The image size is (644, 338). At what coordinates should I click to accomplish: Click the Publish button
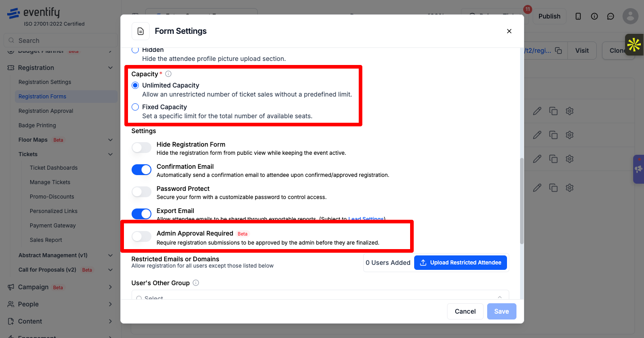pyautogui.click(x=549, y=16)
